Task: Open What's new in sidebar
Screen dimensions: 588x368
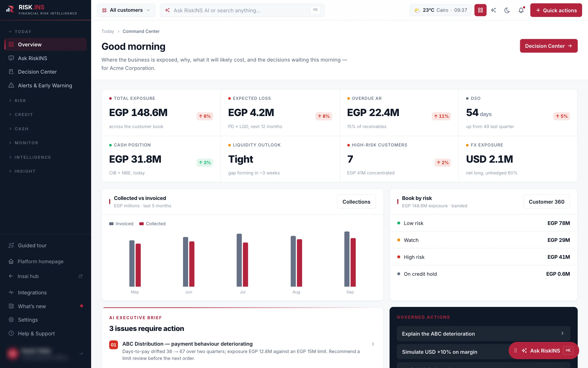Action: 46,306
